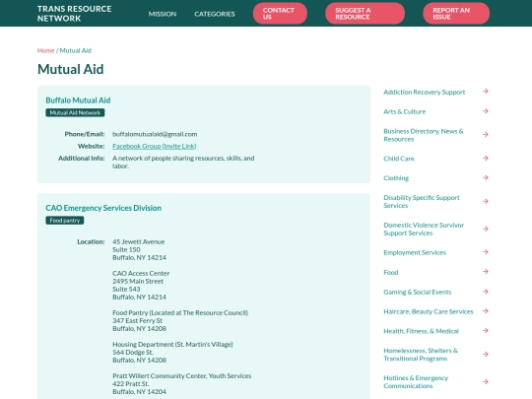Click the Food pantry tag
The width and height of the screenshot is (532, 399).
(64, 221)
